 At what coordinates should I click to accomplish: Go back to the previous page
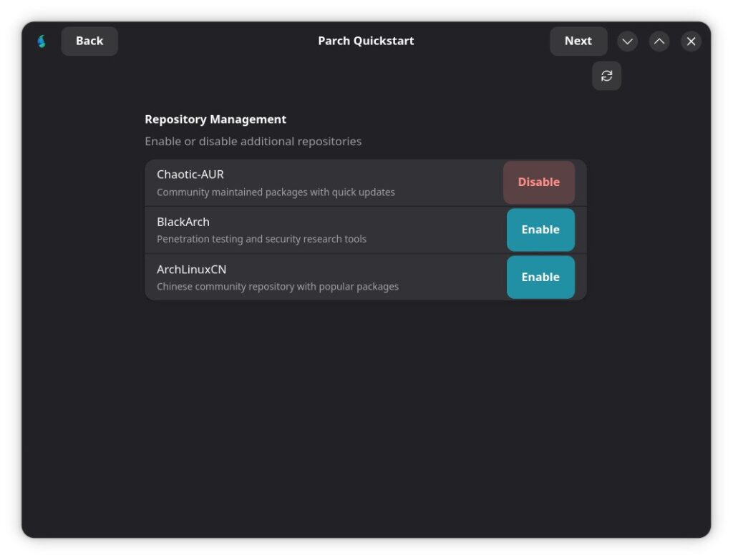click(89, 41)
